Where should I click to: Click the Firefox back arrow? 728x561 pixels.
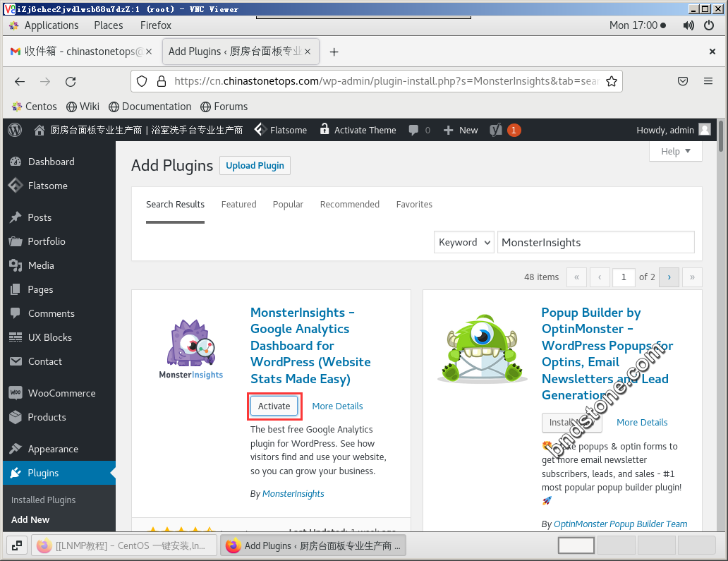pyautogui.click(x=20, y=82)
